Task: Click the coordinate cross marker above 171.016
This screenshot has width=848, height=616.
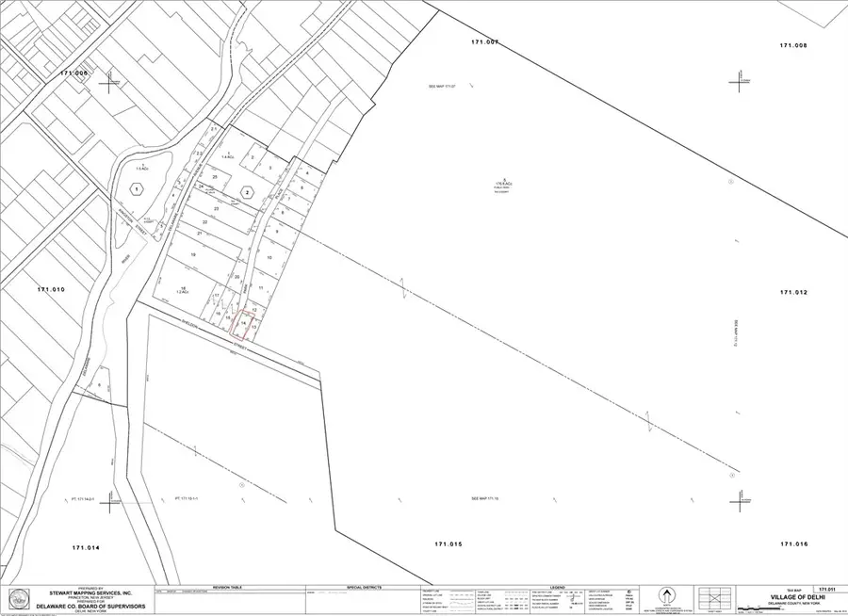Action: tap(740, 501)
